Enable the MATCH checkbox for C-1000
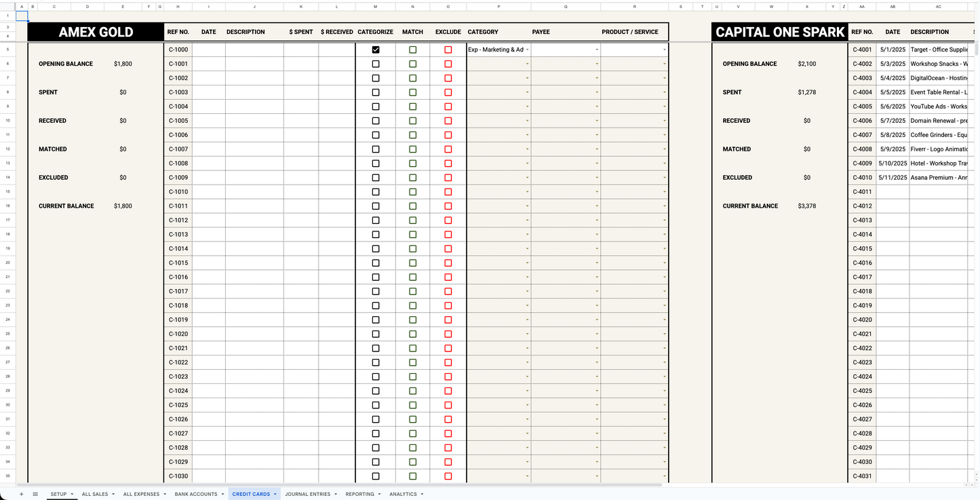Viewport: 980px width, 500px height. [x=412, y=49]
